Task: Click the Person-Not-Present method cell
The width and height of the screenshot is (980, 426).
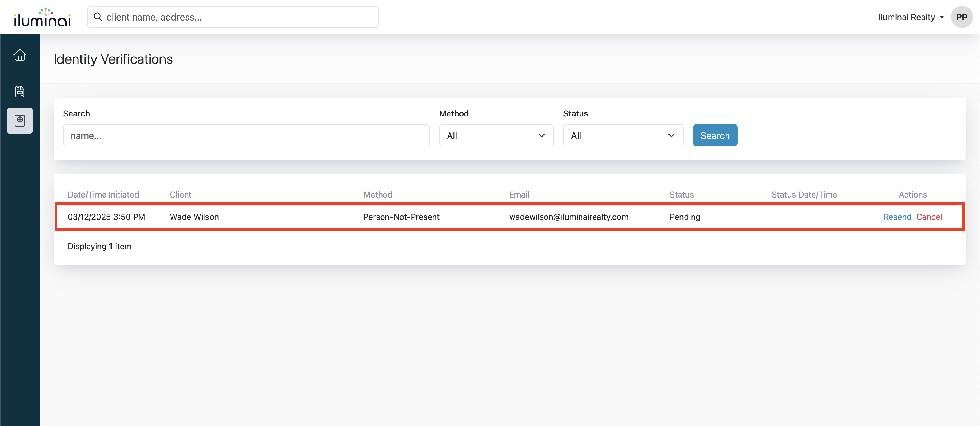Action: pos(401,217)
